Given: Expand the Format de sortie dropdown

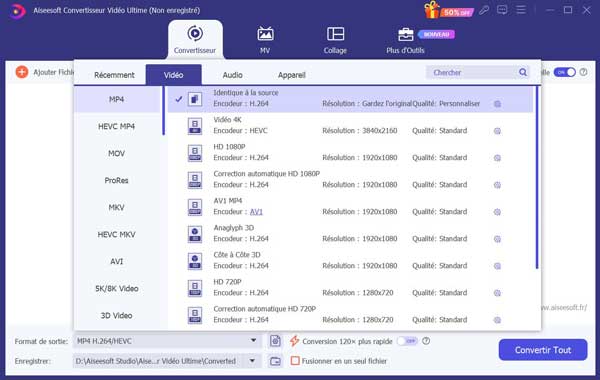Looking at the screenshot, I should 253,340.
